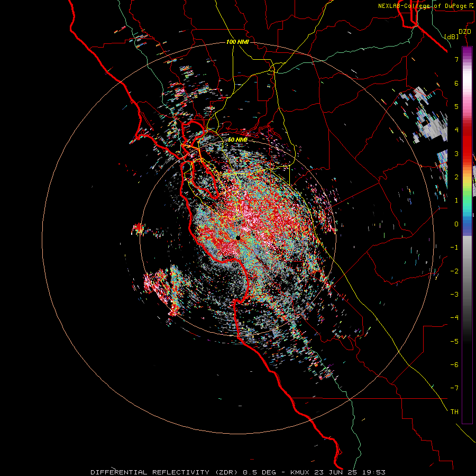
Task: Click the color bar tick label 0
Action: click(456, 224)
